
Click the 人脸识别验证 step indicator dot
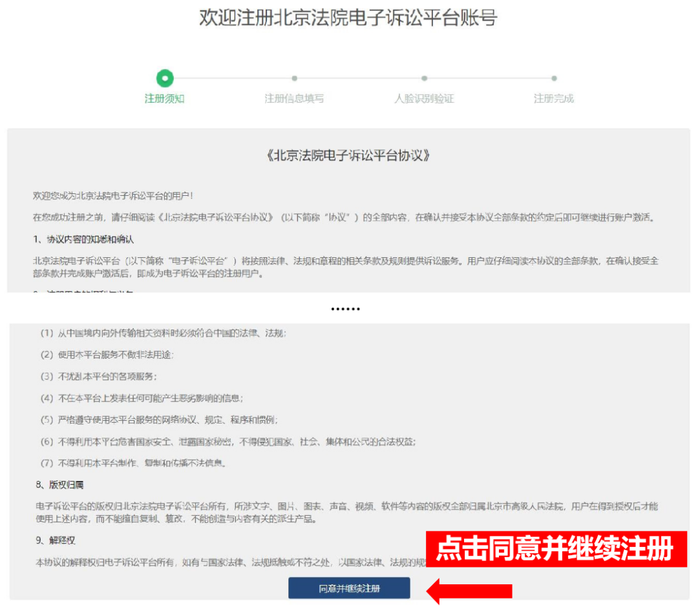click(424, 78)
